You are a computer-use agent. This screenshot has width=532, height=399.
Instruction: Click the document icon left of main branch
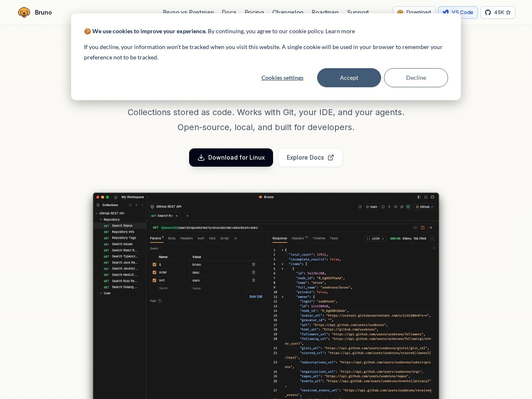click(360, 207)
